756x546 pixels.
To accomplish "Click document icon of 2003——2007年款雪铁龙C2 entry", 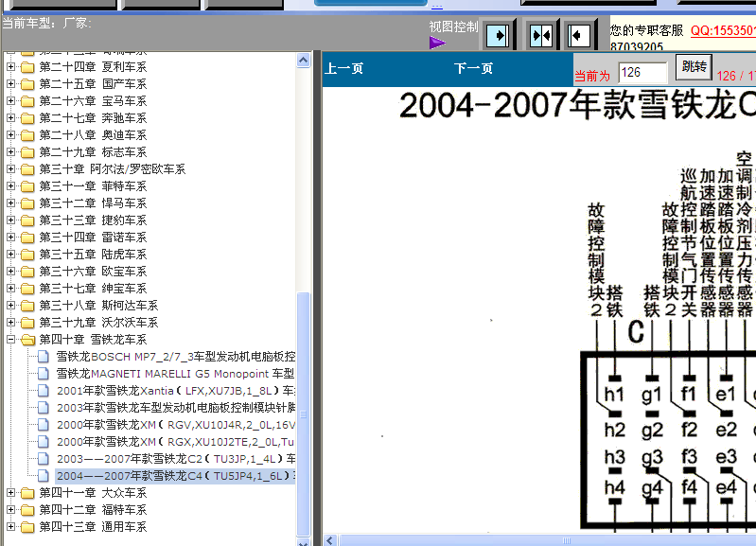I will 44,459.
